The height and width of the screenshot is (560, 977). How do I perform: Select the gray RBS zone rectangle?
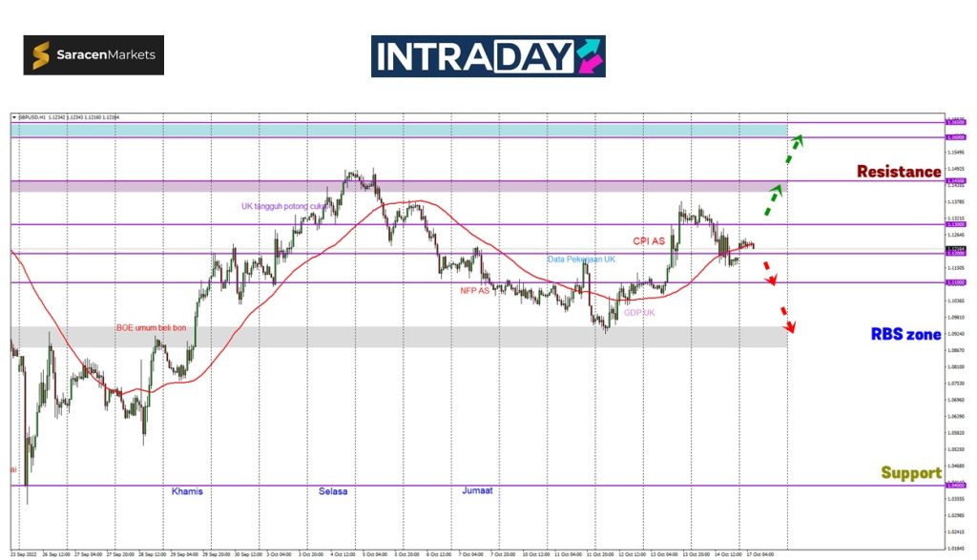[399, 337]
